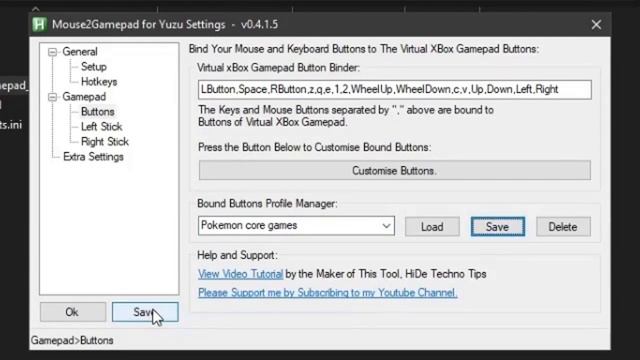The image size is (640, 360).
Task: Open the Left Stick settings page
Action: click(102, 127)
